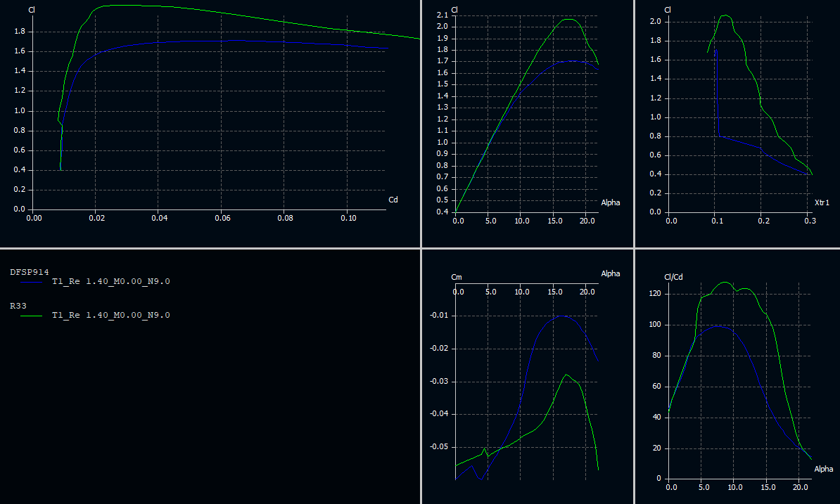Click the 0.10 tick label on Cd axis
This screenshot has height=504, width=840.
coord(348,219)
